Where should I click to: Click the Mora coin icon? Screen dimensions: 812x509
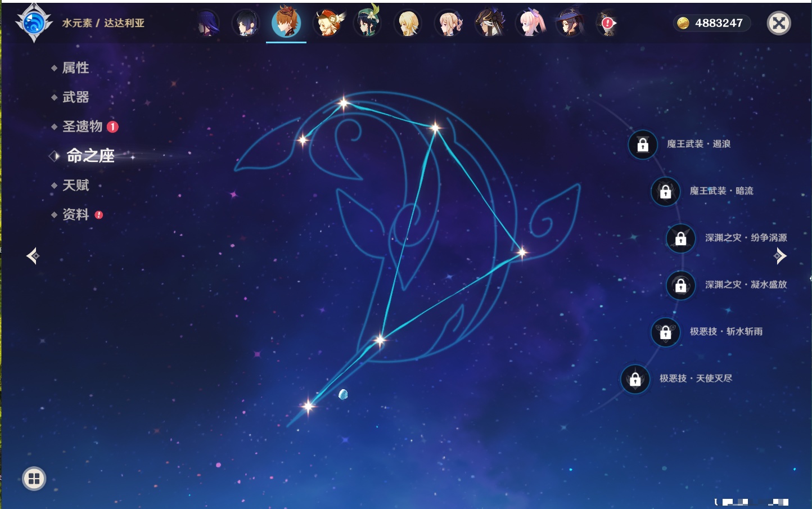tap(683, 23)
